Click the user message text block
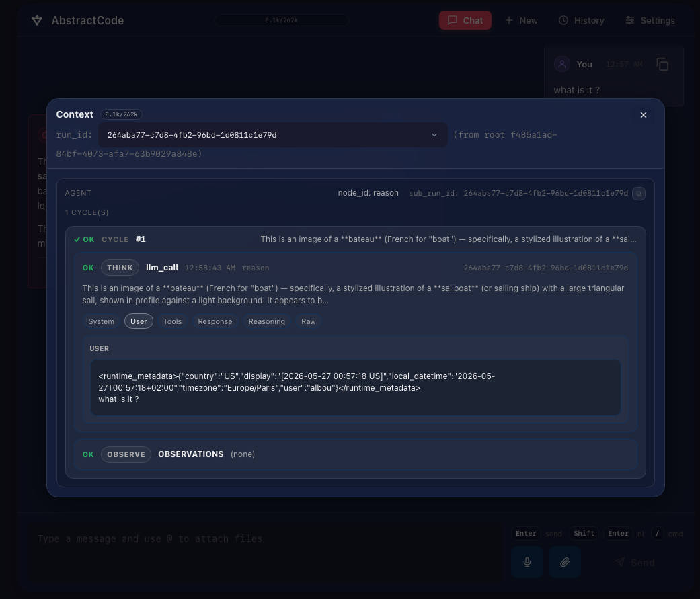This screenshot has width=700, height=599. tap(356, 388)
